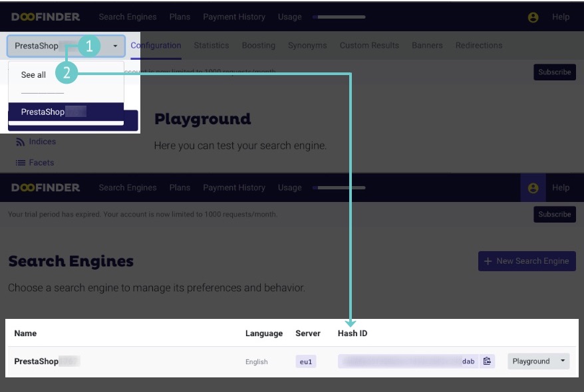Viewport: 584px width, 392px height.
Task: Click the usage progress bar in the Search Engines page header
Action: [x=339, y=187]
